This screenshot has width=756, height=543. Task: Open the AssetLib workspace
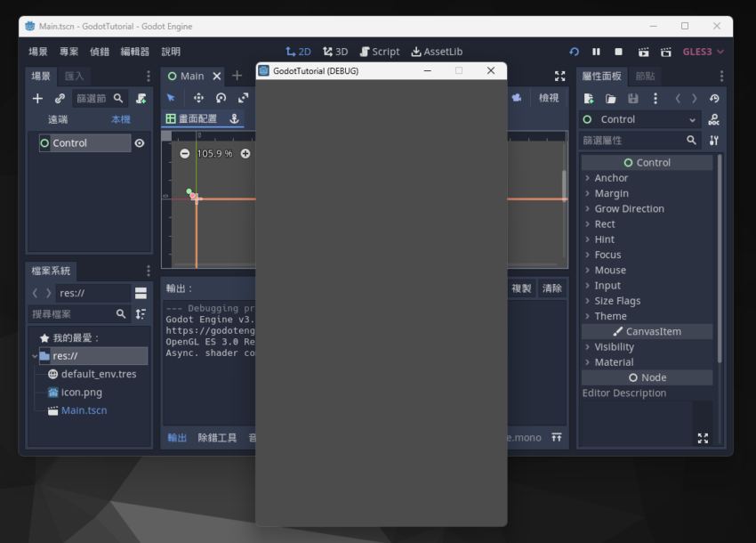[x=437, y=52]
